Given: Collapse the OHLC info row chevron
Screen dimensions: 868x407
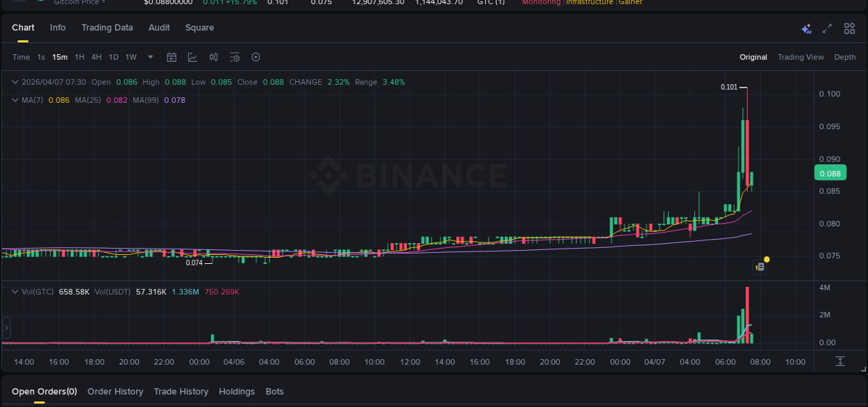Looking at the screenshot, I should click(14, 81).
